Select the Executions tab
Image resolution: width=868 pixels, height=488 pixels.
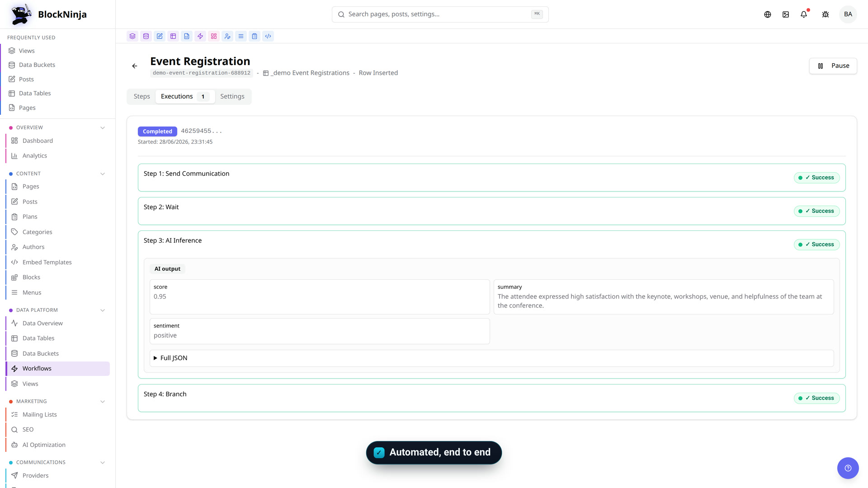click(185, 97)
